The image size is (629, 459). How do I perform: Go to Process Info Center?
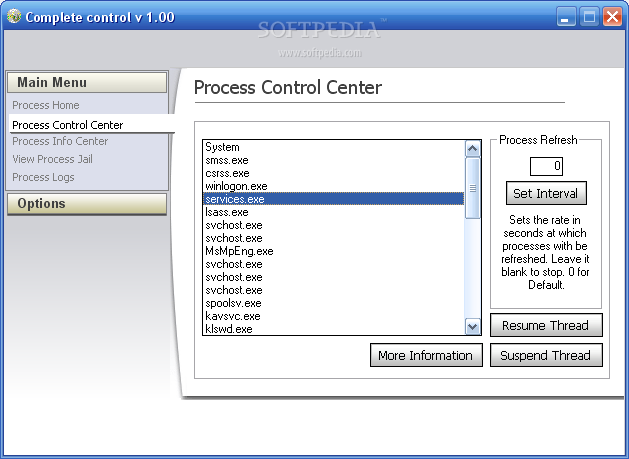click(x=60, y=141)
